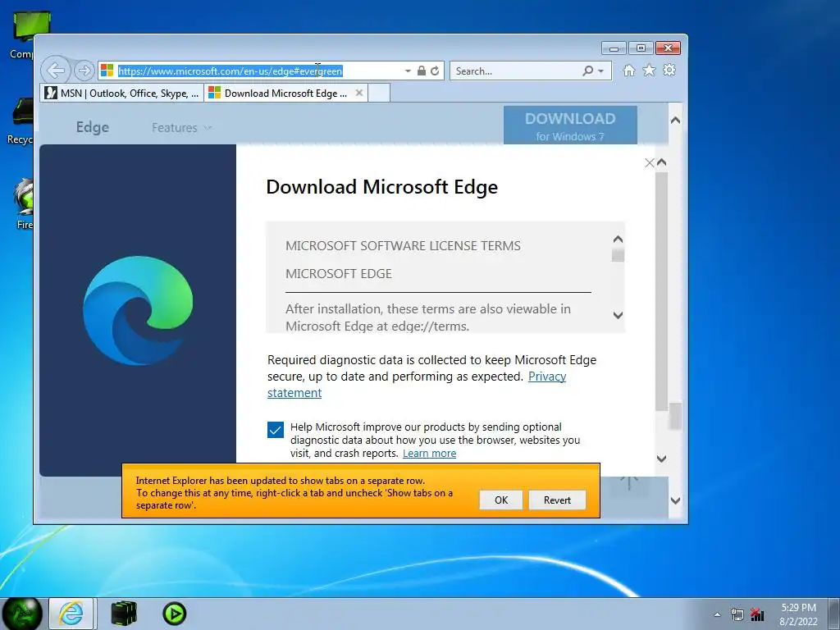840x630 pixels.
Task: Open the Home page icon
Action: tap(629, 71)
